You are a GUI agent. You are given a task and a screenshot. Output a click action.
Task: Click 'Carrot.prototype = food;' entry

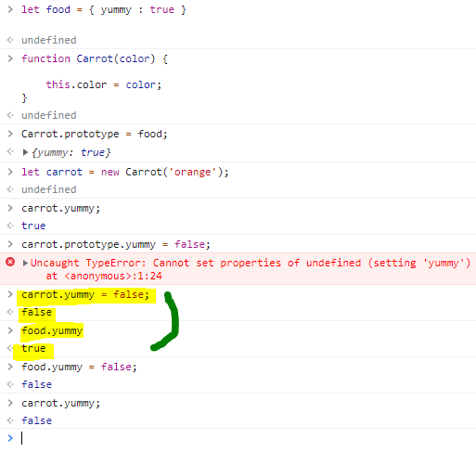pos(95,134)
